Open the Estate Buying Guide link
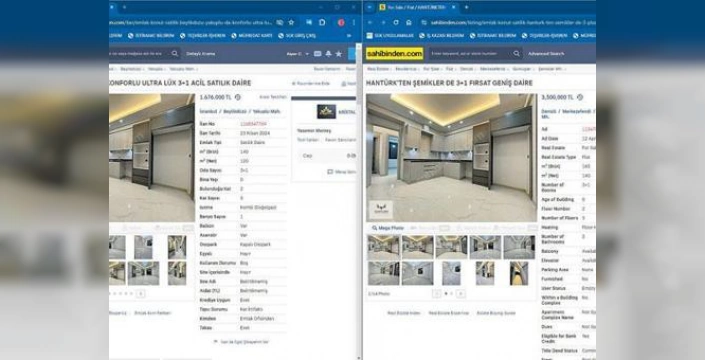The height and width of the screenshot is (360, 705). point(496,313)
